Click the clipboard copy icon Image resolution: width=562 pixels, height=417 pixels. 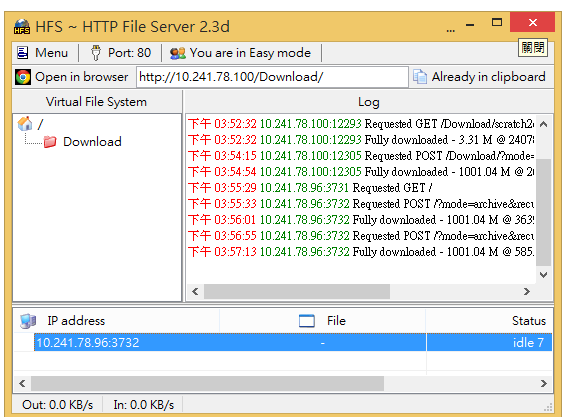[420, 77]
